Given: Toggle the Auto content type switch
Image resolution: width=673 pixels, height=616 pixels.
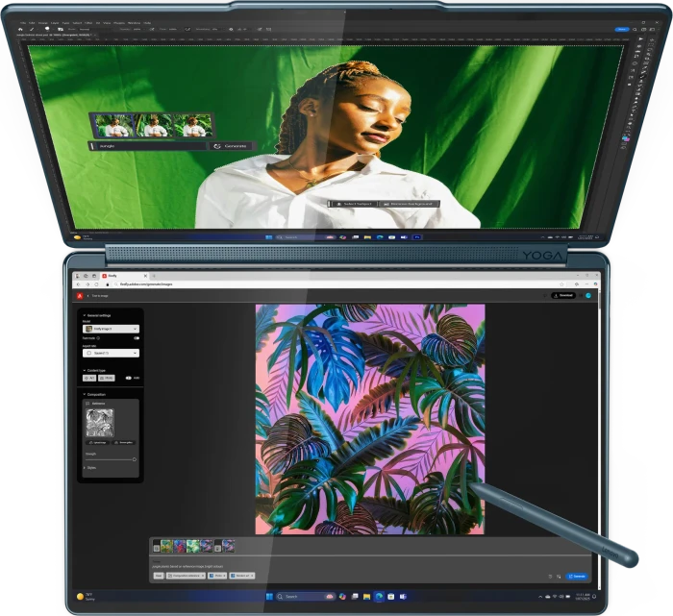Looking at the screenshot, I should pos(128,378).
